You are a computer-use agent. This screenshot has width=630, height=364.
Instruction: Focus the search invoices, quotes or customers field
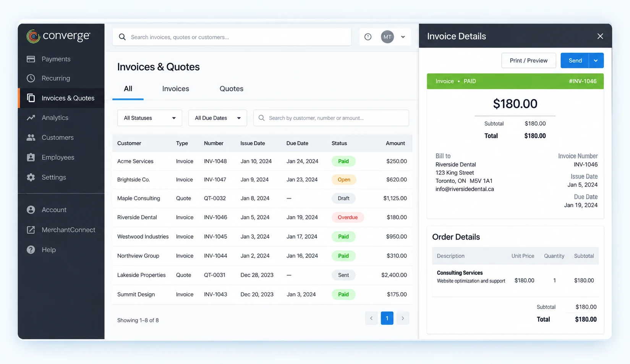point(232,37)
